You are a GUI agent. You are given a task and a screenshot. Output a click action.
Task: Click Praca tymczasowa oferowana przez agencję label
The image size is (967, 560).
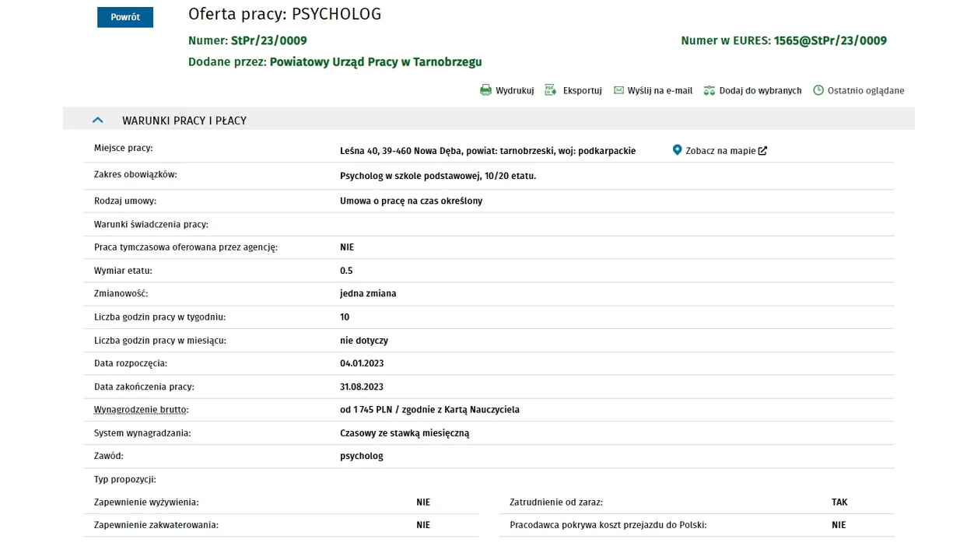186,247
